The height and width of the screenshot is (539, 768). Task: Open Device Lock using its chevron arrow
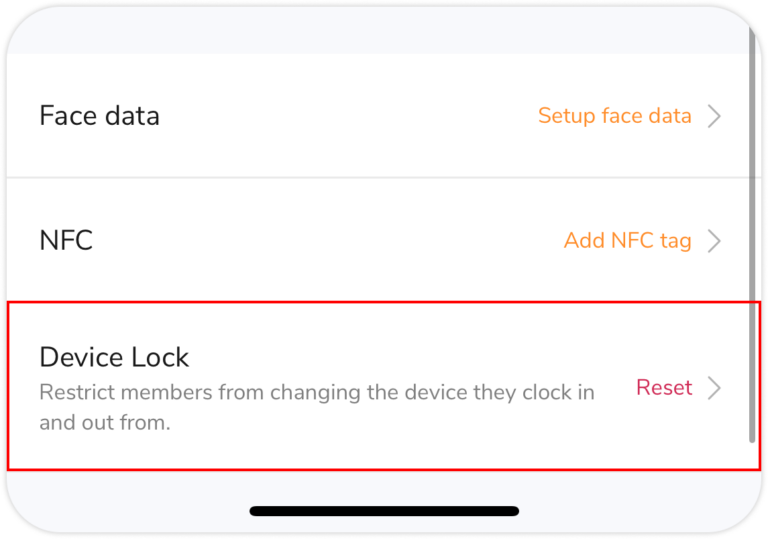pyautogui.click(x=714, y=388)
